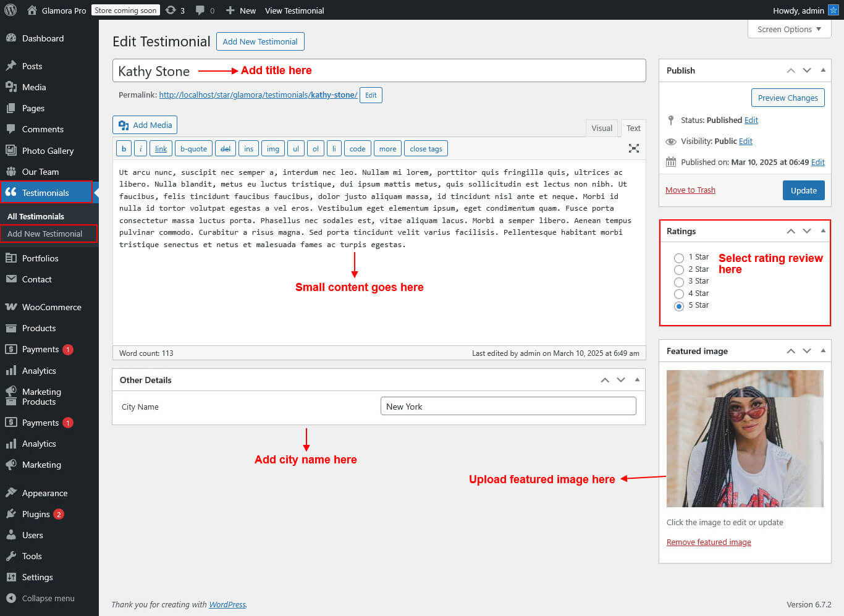Open All Testimonials submenu item

[36, 216]
